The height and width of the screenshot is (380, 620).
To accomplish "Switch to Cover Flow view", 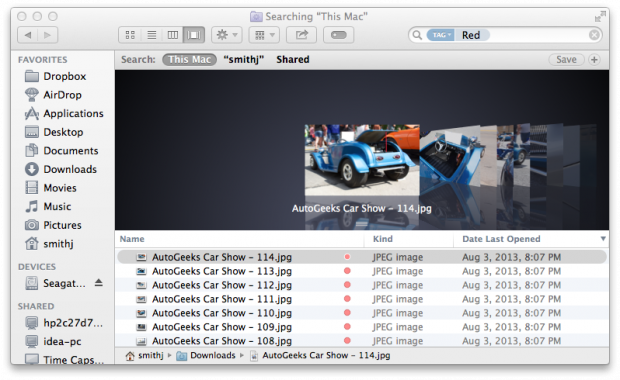I will (194, 35).
